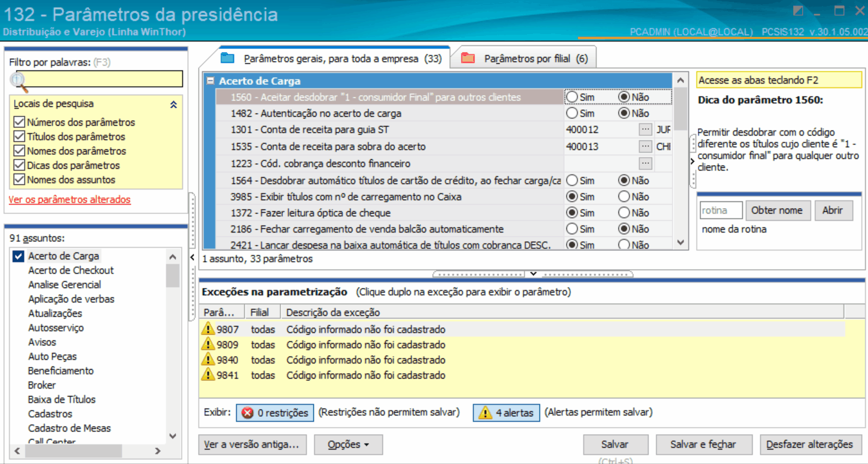The height and width of the screenshot is (464, 868).
Task: Select Sim for parameter 1560
Action: click(x=572, y=97)
